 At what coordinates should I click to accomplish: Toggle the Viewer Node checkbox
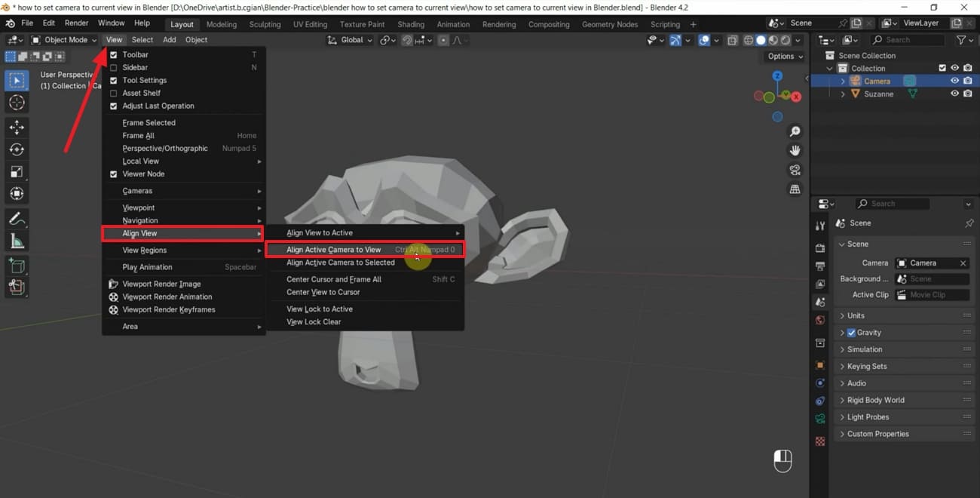pyautogui.click(x=114, y=174)
